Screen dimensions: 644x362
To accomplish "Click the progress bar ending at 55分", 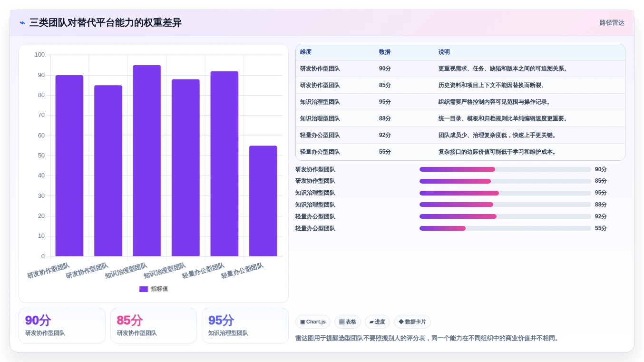I will point(505,228).
